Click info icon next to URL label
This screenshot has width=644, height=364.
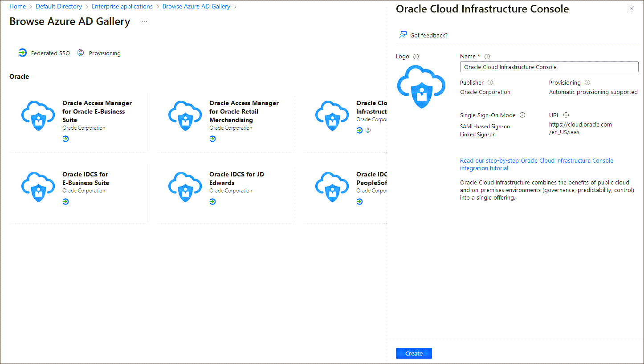566,115
